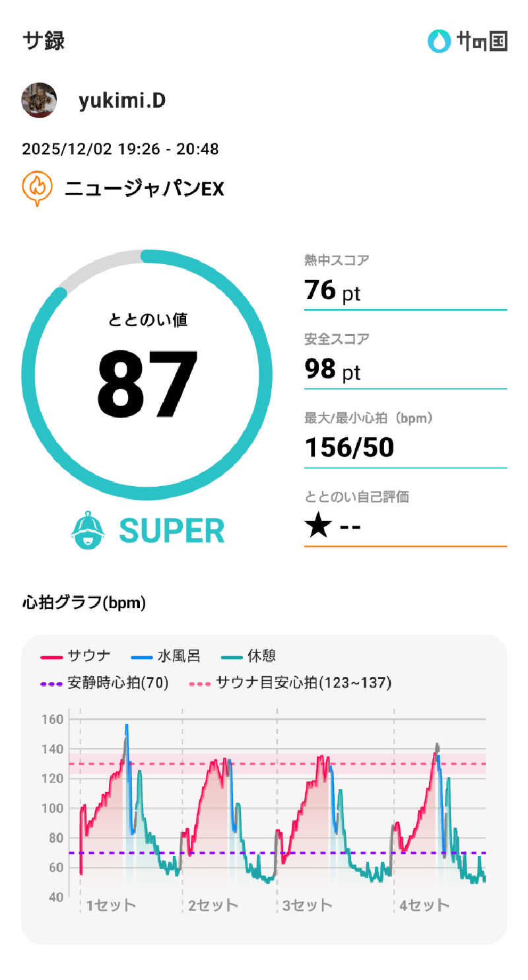Click the 安静時心拍(70) purple legend item
Viewport: 528px width, 980px height.
[x=105, y=683]
